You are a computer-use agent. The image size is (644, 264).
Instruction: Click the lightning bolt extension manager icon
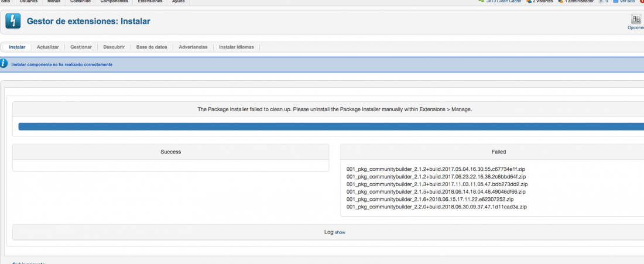13,21
